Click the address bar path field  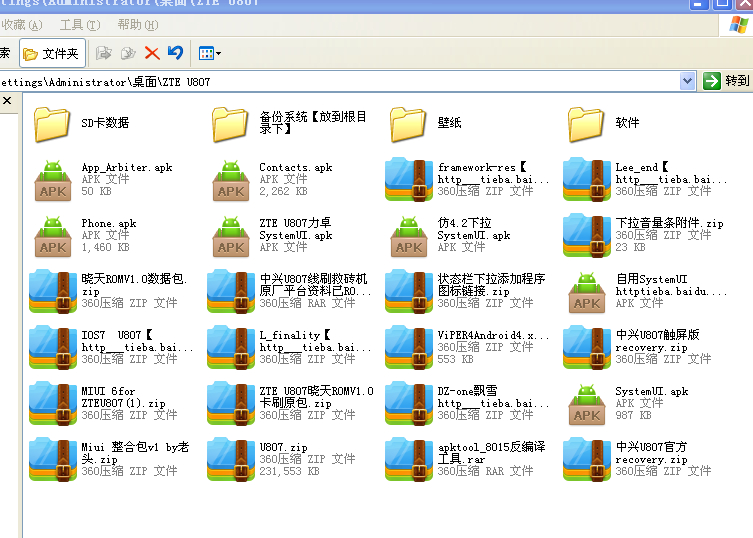click(x=340, y=82)
